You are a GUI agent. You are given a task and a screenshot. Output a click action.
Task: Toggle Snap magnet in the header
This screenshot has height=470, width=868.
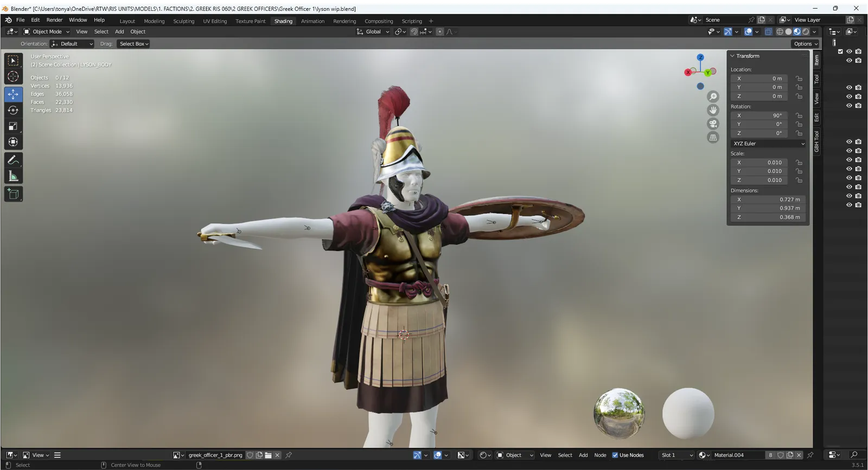(414, 32)
